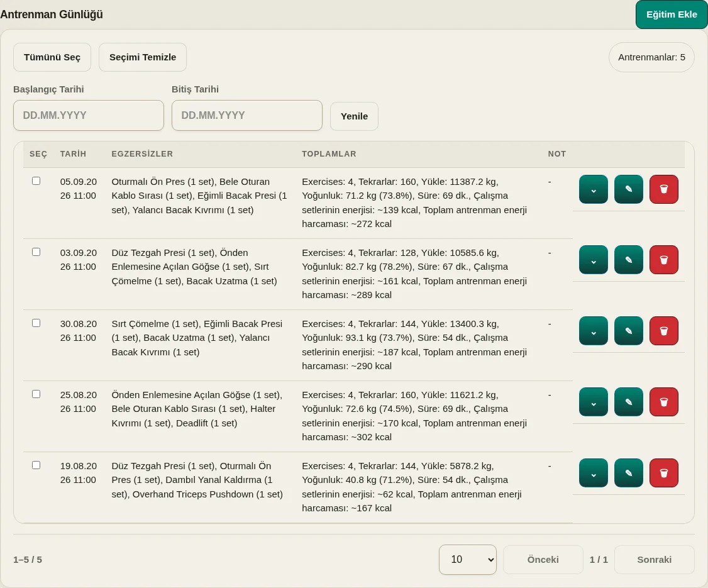Select date cell 05.09.2026 11:00

point(79,189)
